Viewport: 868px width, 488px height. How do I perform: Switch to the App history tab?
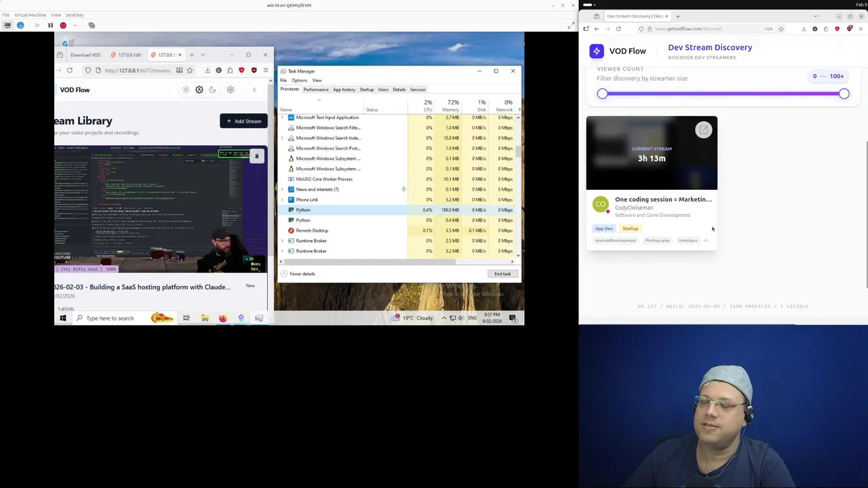[x=344, y=89]
